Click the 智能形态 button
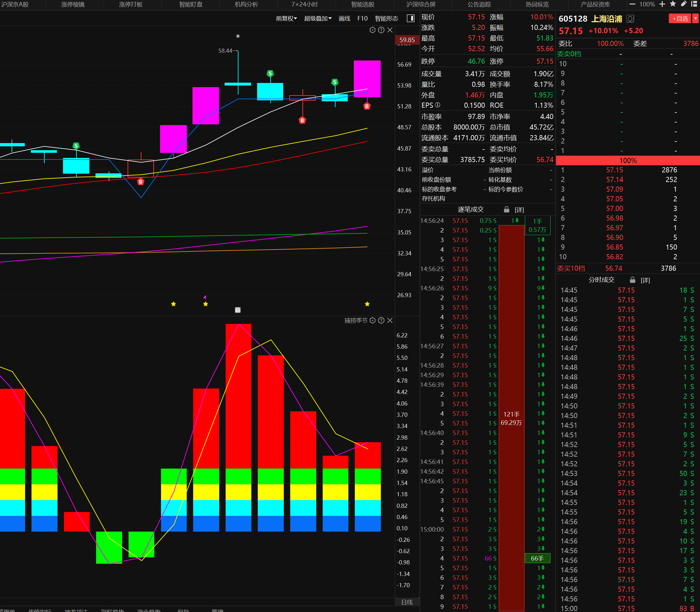The width and height of the screenshot is (700, 612). point(387,18)
